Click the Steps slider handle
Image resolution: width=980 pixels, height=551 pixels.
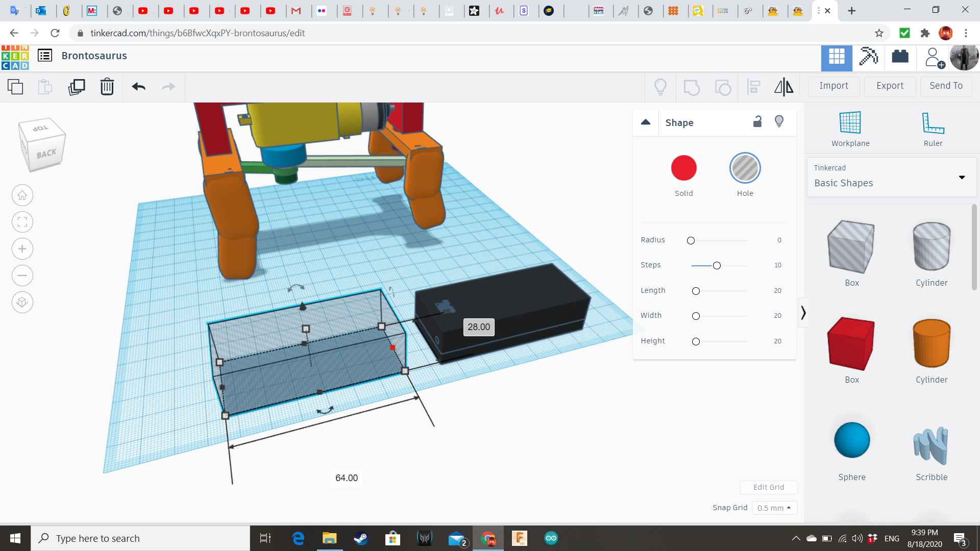pyautogui.click(x=717, y=266)
